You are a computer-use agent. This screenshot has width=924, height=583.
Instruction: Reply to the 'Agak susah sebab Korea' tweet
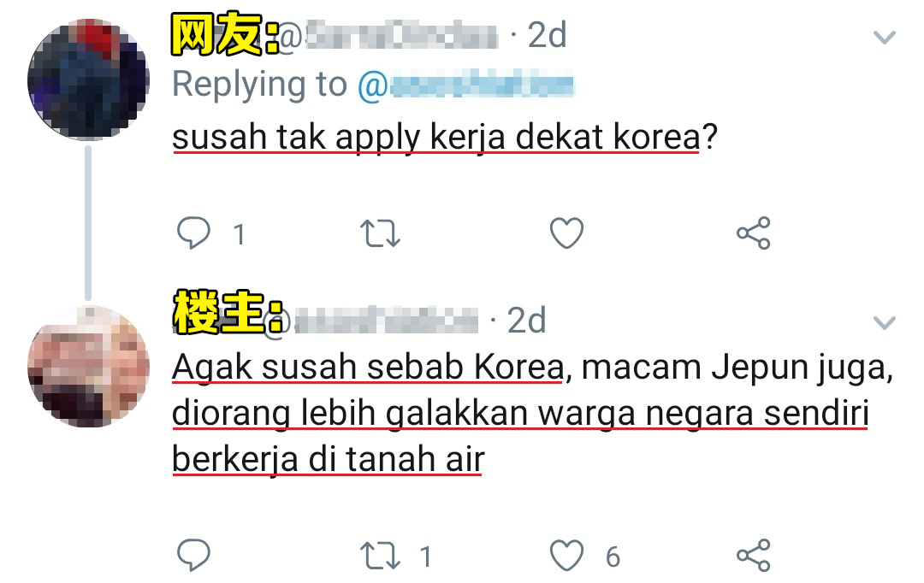[193, 555]
